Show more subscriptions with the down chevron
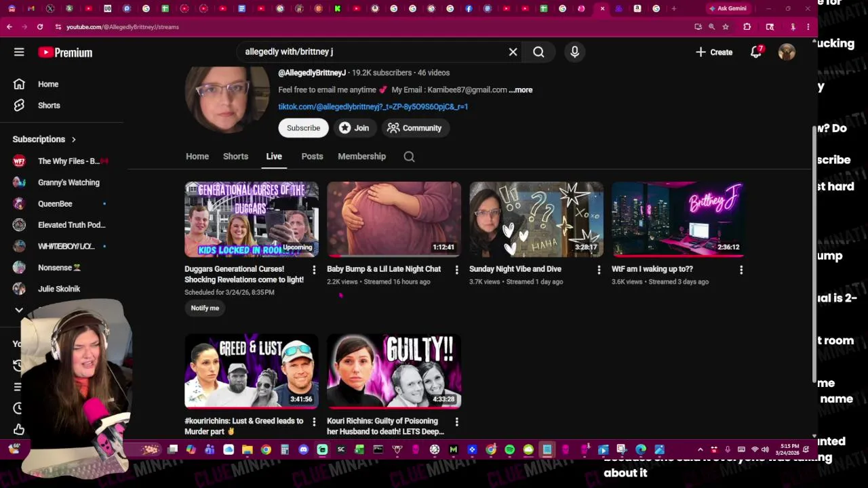This screenshot has height=488, width=868. pyautogui.click(x=19, y=310)
